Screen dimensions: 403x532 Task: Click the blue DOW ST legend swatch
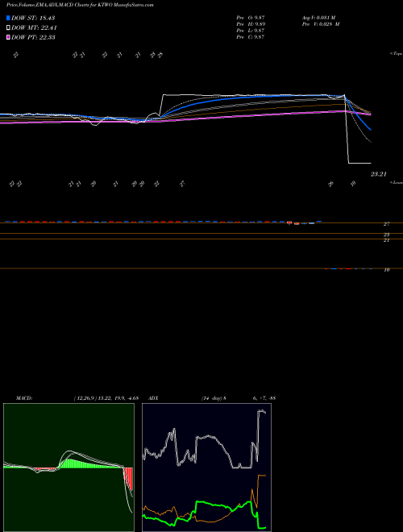tap(8, 18)
